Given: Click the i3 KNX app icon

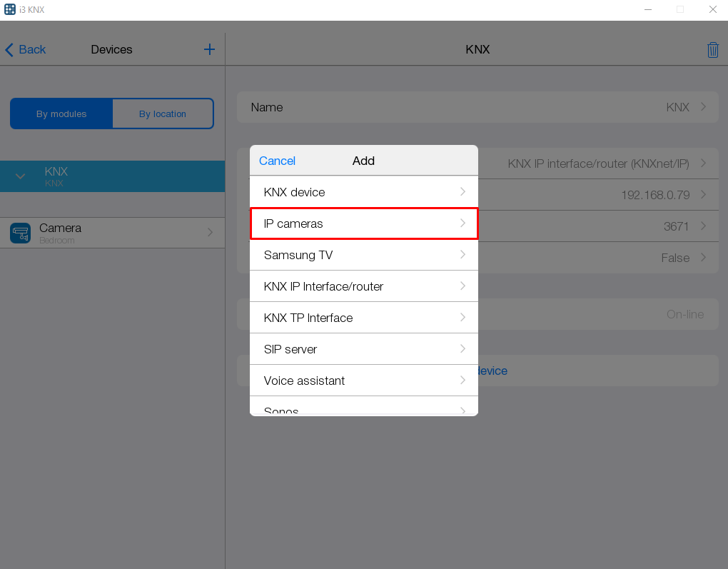Looking at the screenshot, I should click(x=10, y=9).
